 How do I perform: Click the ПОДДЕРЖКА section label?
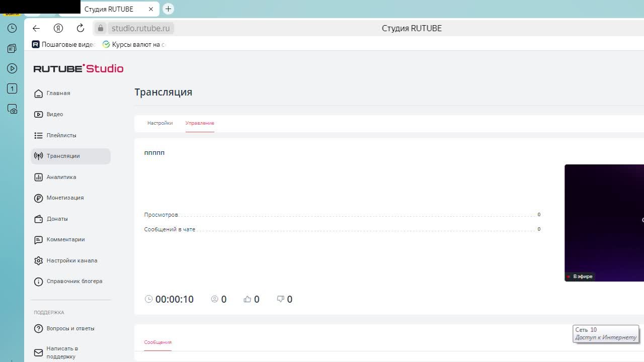point(49,313)
